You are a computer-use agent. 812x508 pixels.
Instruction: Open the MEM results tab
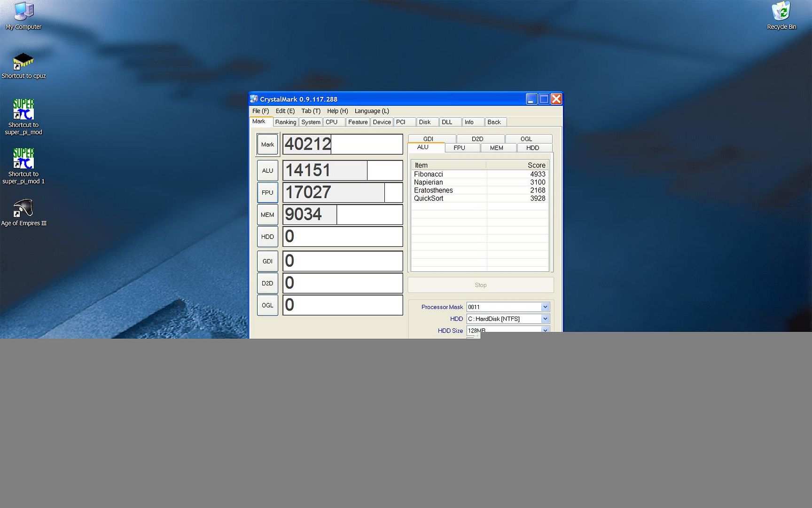click(499, 148)
